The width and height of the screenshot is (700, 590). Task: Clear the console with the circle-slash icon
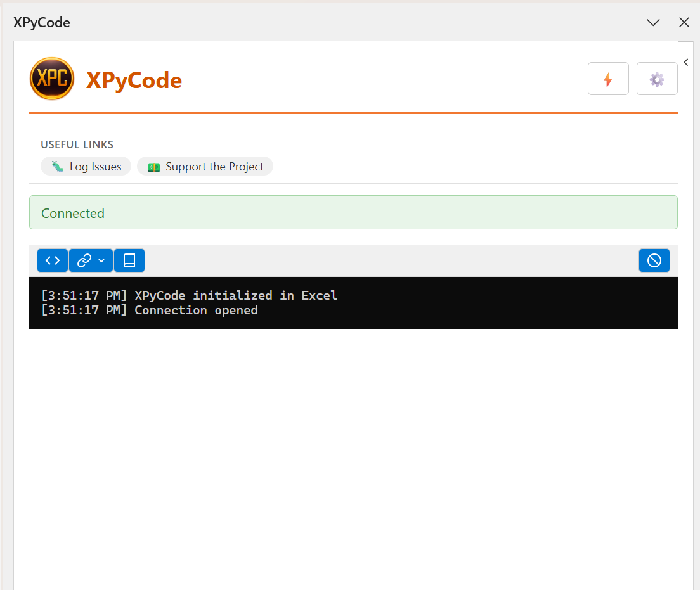[x=654, y=260]
